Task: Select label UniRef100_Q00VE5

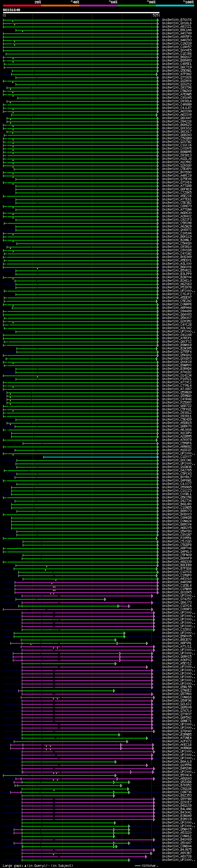Action: tap(177, 50)
